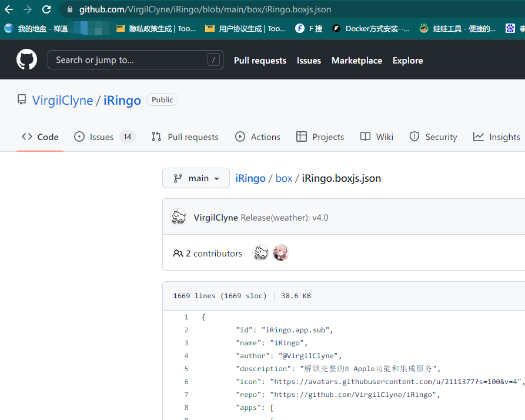This screenshot has height=420, width=525.
Task: Reload the page with refresh icon
Action: click(46, 9)
